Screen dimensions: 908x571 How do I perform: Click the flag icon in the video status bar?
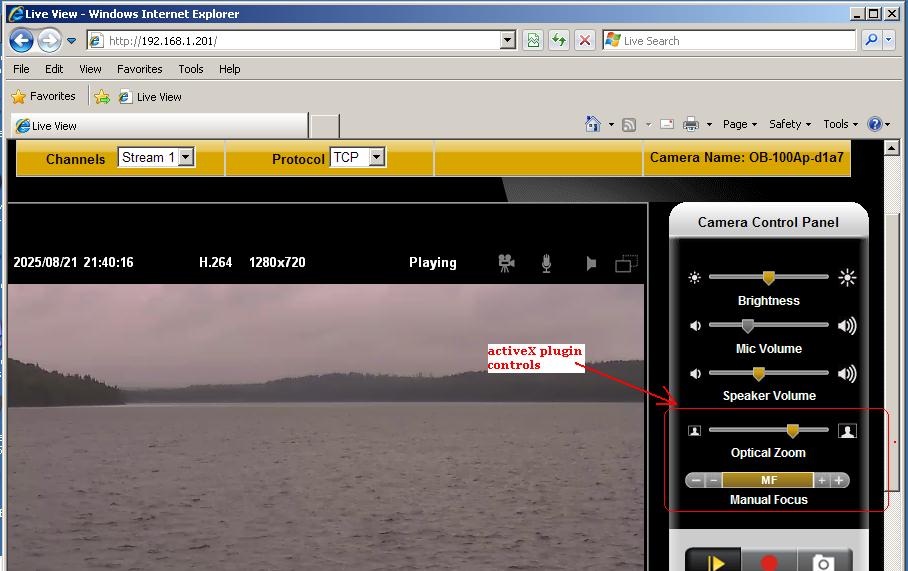(x=591, y=264)
